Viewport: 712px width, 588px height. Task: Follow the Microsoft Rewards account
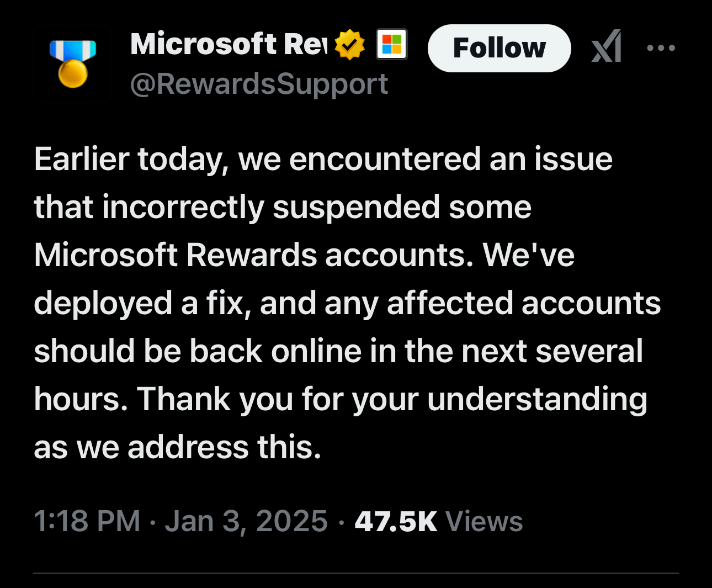point(499,48)
